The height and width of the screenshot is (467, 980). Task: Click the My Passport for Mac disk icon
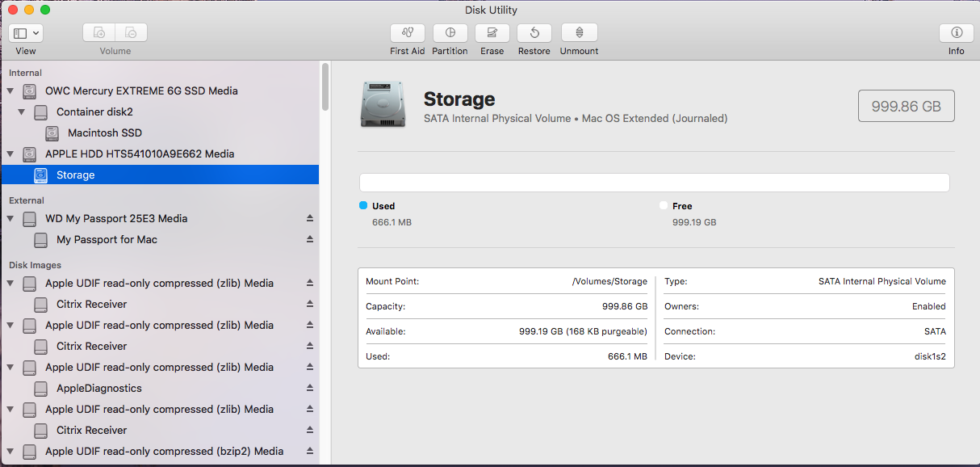(x=41, y=240)
